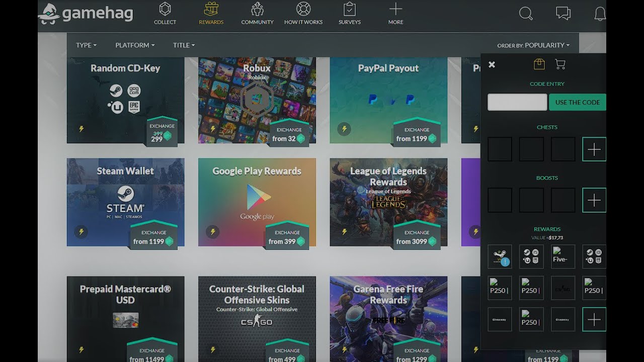Screen dimensions: 644x362
Task: Open the notifications bell
Action: click(x=600, y=14)
